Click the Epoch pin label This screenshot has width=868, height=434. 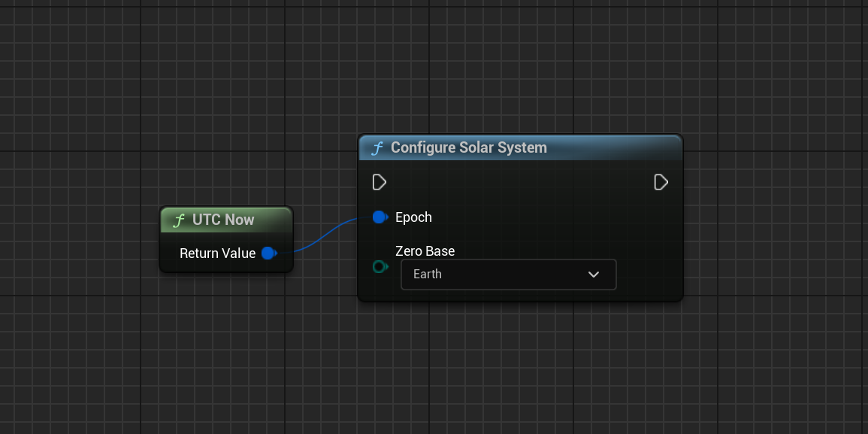click(413, 217)
